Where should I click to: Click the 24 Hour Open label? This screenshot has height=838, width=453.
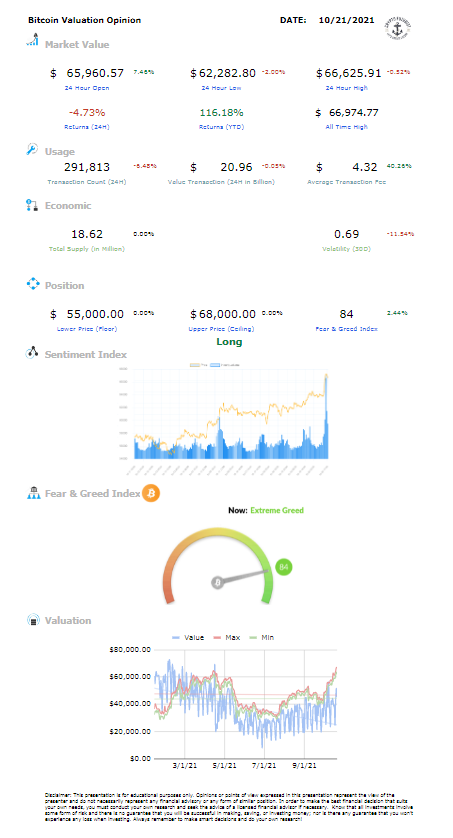tap(87, 88)
